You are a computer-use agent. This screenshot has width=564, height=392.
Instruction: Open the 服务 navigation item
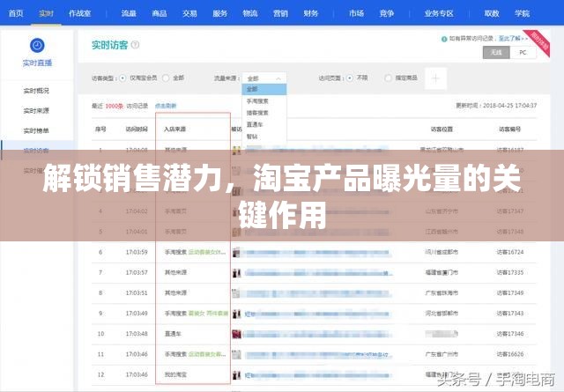pyautogui.click(x=219, y=14)
